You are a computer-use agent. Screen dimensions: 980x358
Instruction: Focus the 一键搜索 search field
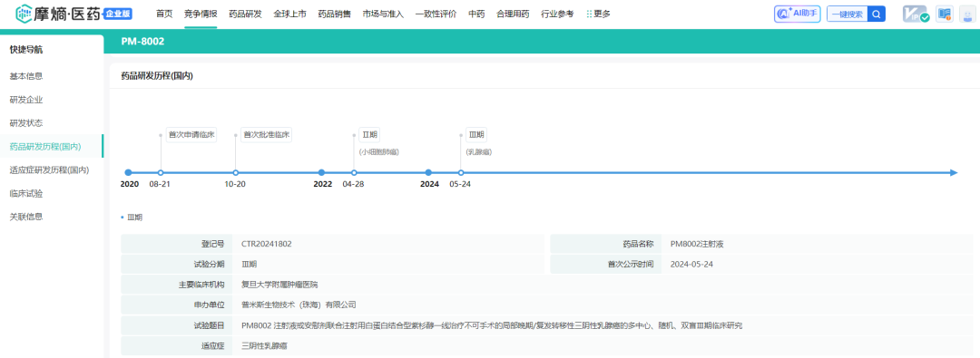click(x=848, y=14)
